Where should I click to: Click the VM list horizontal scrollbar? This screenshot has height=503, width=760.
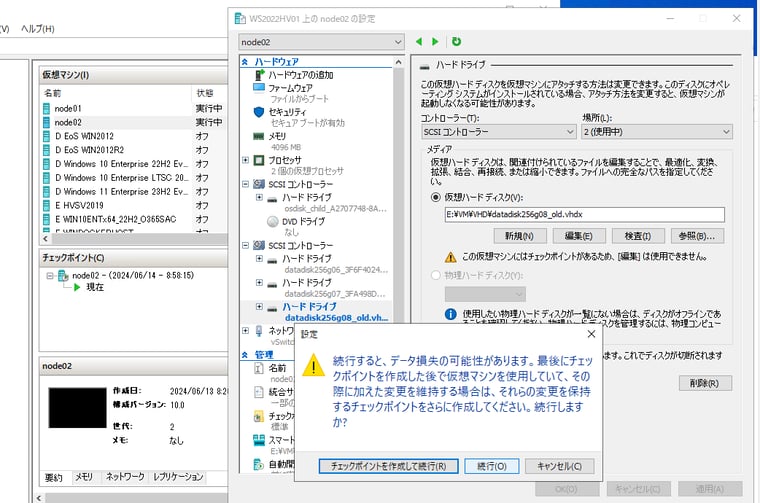134,238
